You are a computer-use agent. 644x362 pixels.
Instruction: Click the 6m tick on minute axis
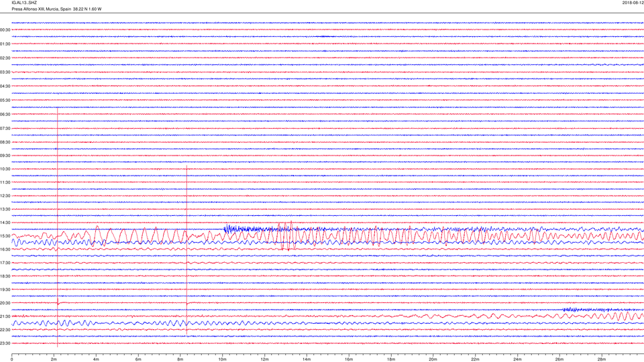click(138, 359)
